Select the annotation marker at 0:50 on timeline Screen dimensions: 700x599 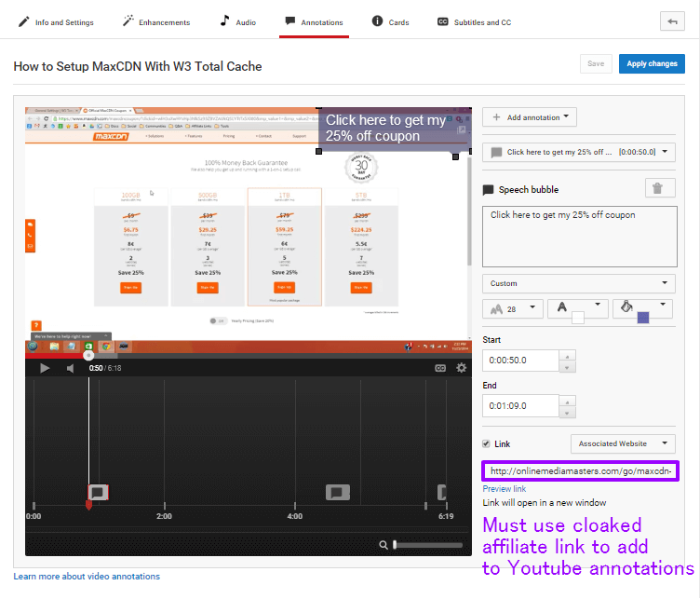tap(99, 492)
